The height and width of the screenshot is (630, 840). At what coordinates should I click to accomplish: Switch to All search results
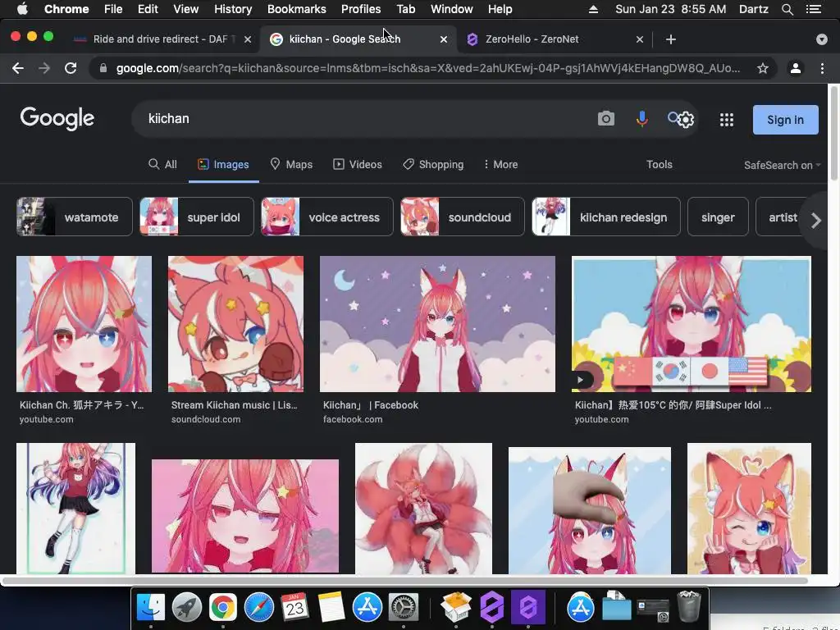click(x=162, y=164)
